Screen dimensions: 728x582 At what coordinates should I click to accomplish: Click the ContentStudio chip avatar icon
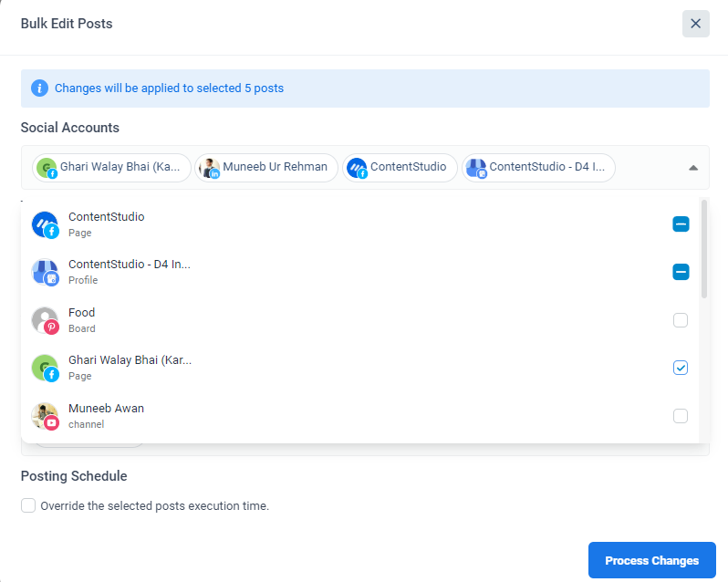[x=357, y=168]
